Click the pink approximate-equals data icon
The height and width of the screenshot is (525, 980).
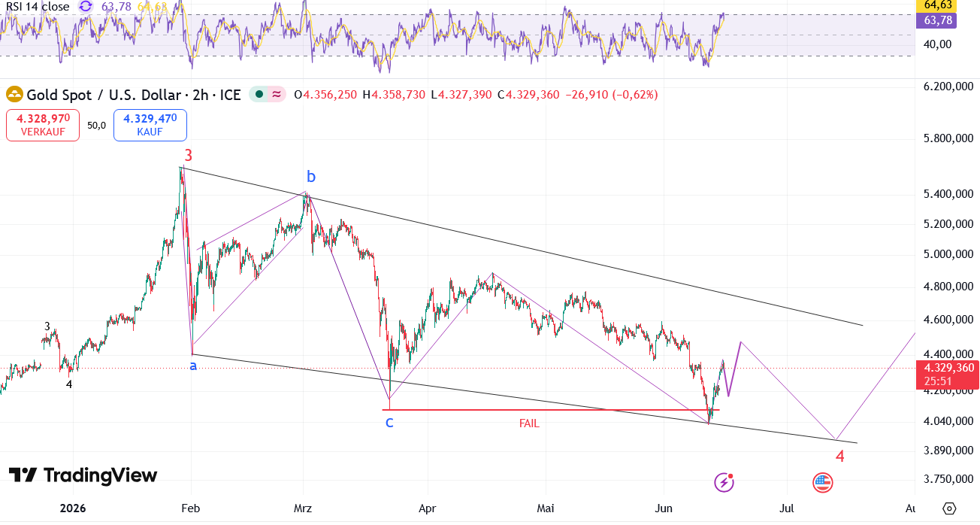tap(277, 95)
